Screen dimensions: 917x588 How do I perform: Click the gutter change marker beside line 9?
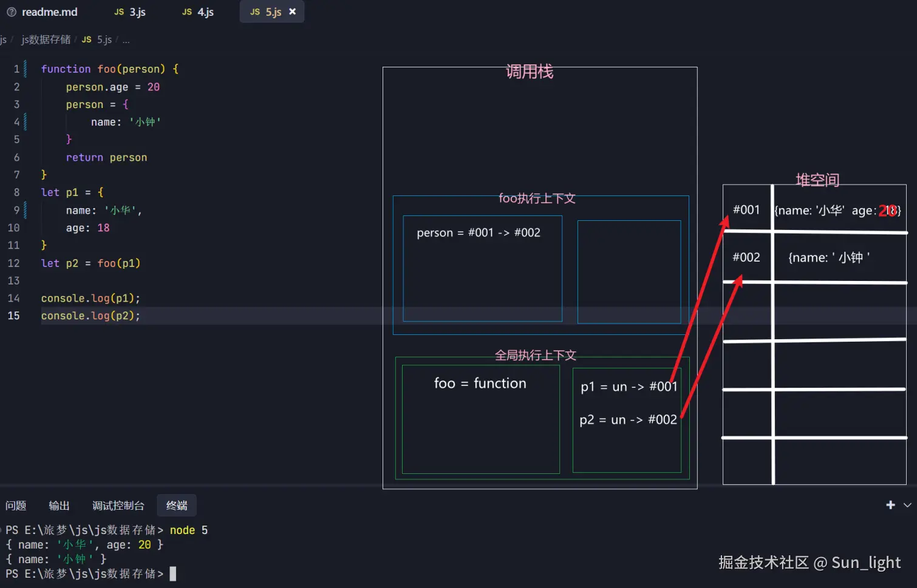[24, 210]
